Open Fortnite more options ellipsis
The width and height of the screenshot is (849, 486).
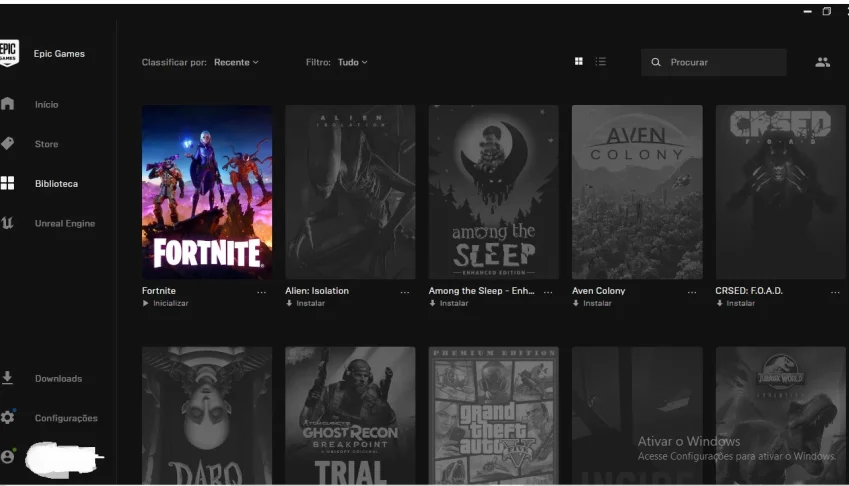coord(262,292)
